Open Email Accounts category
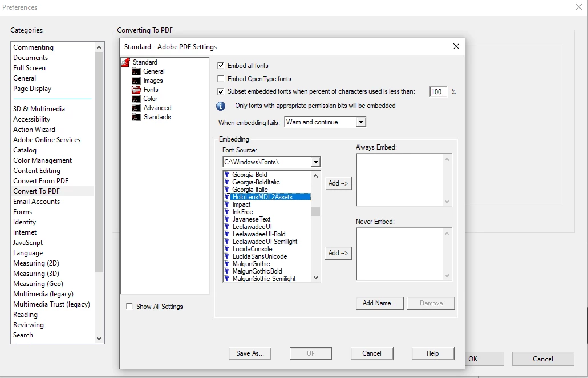The height and width of the screenshot is (378, 588). coord(37,202)
